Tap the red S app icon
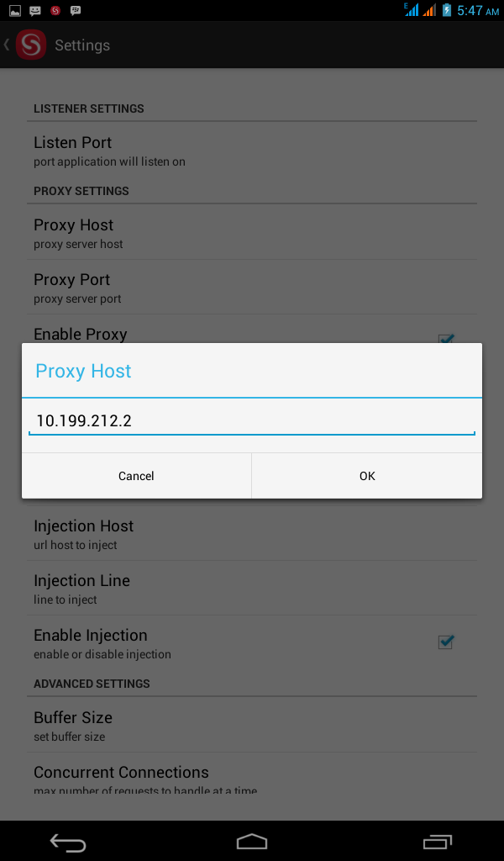 (31, 45)
